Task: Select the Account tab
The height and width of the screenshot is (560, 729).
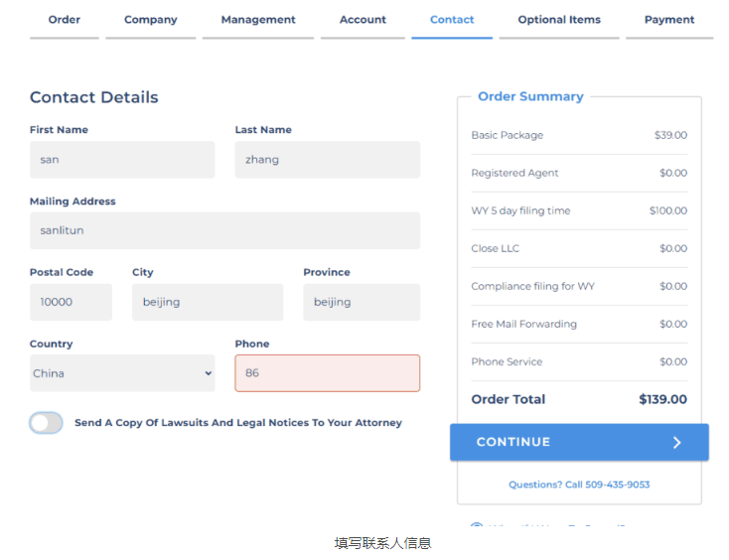Action: [x=363, y=20]
